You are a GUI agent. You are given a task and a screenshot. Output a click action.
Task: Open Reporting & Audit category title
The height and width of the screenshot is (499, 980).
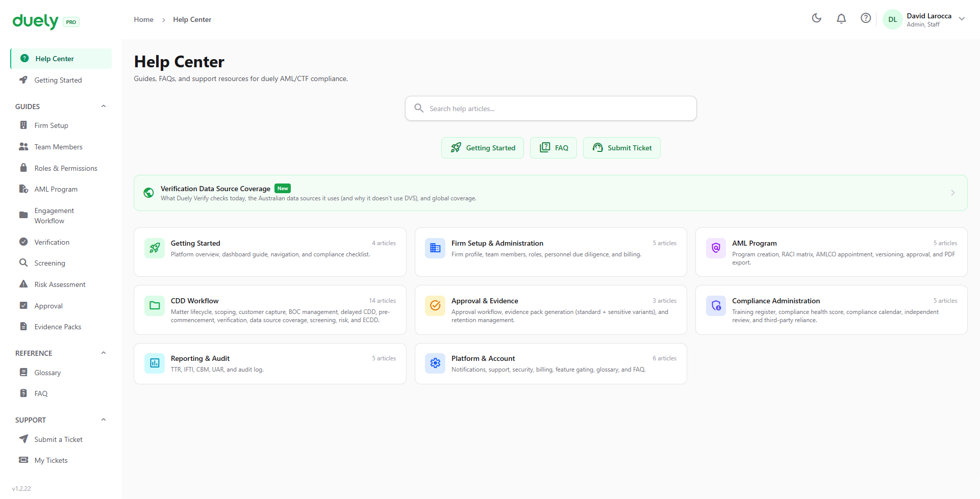[200, 358]
